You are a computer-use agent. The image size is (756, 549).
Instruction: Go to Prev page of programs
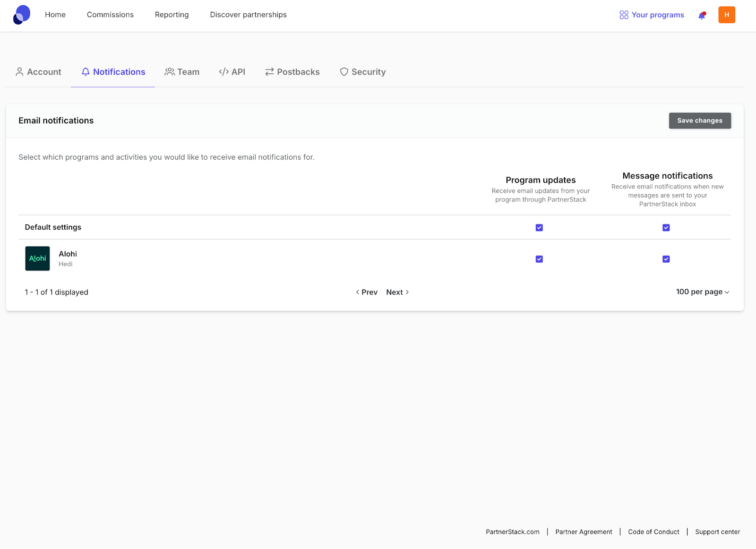pyautogui.click(x=367, y=292)
